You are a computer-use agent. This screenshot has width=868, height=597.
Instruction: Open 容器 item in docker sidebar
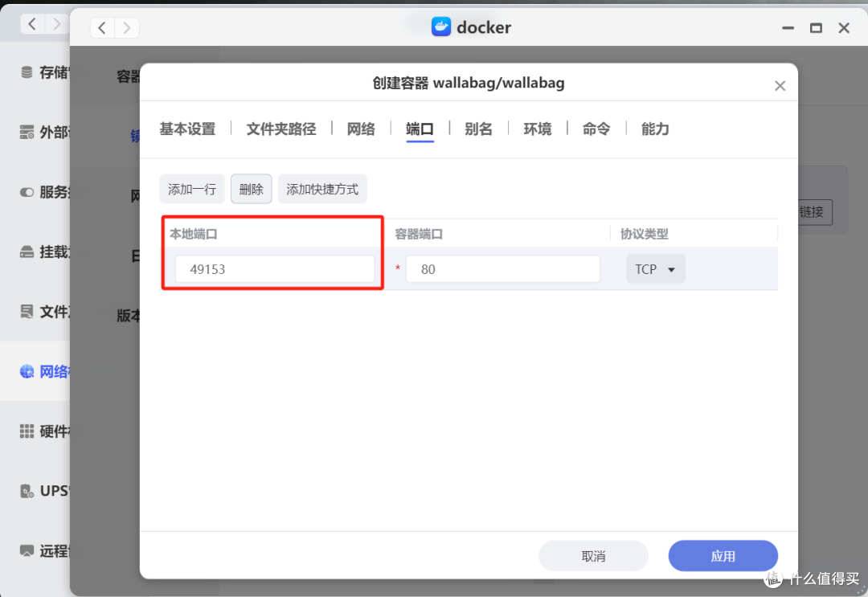128,76
